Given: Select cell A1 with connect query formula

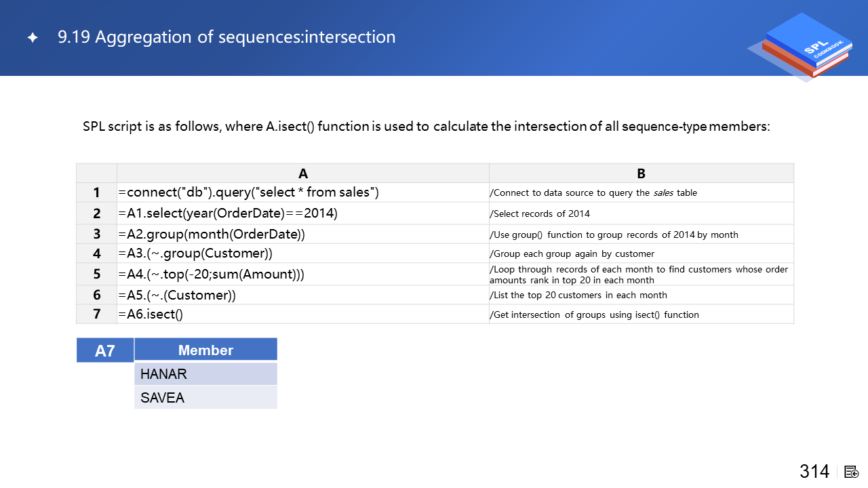Looking at the screenshot, I should coord(302,192).
